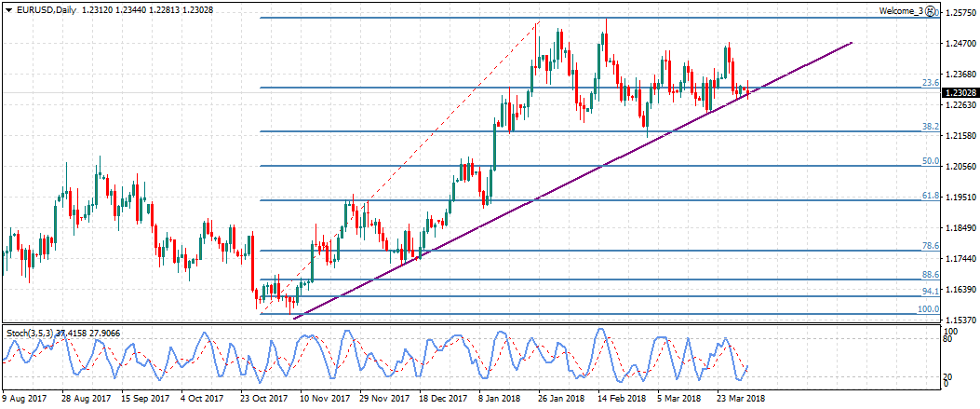Click the 1.25750 price on the scale
The image size is (980, 409).
coord(960,13)
